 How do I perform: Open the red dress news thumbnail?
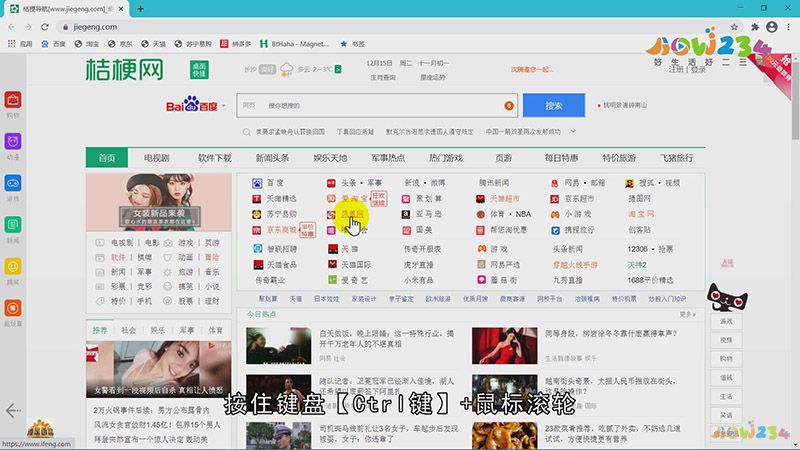(505, 346)
